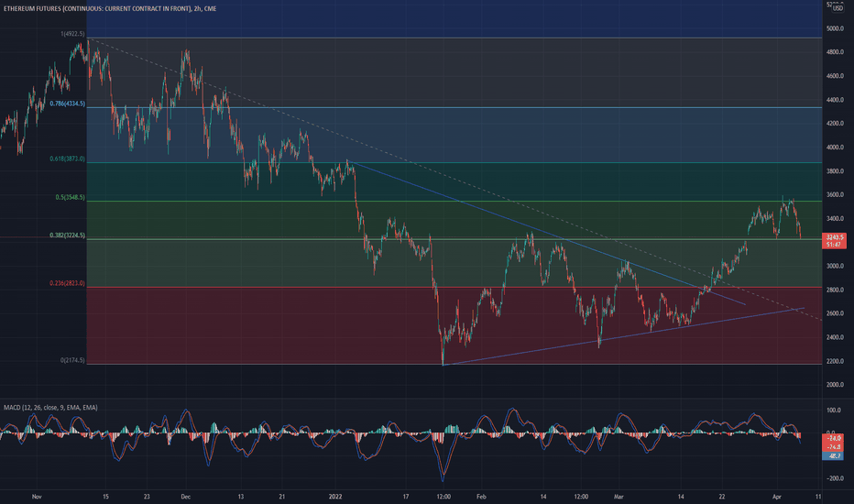This screenshot has width=854, height=504.
Task: Click the 2022 year label on time axis
Action: point(335,497)
